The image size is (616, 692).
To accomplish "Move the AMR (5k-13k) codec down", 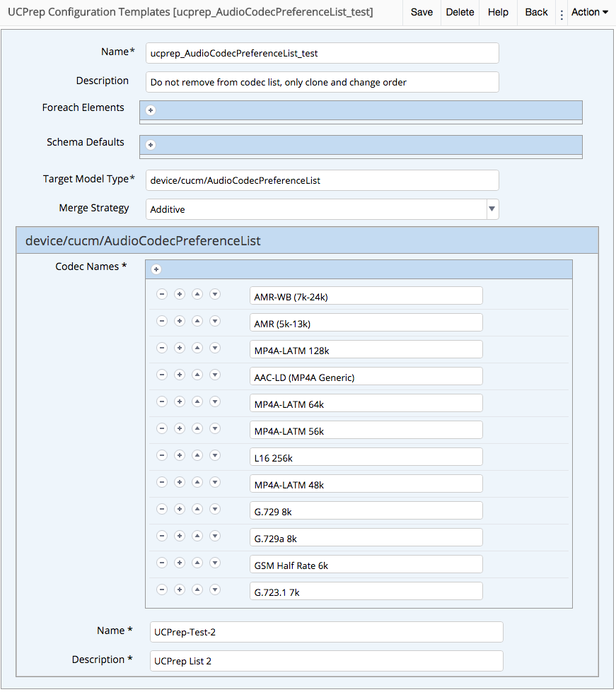I will 214,321.
